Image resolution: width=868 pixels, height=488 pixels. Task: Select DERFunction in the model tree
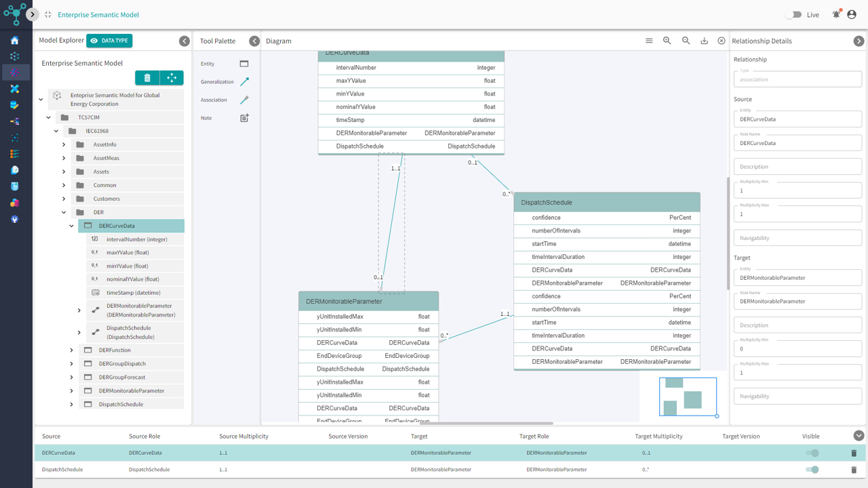(x=115, y=350)
